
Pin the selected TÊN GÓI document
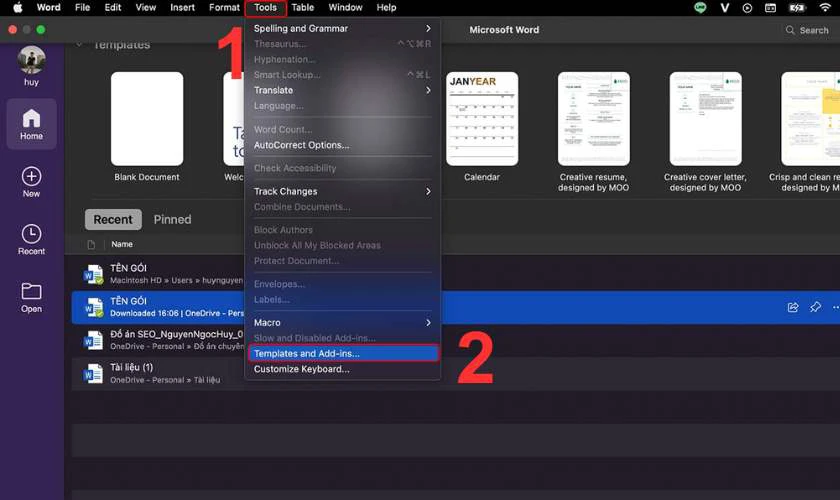(815, 307)
